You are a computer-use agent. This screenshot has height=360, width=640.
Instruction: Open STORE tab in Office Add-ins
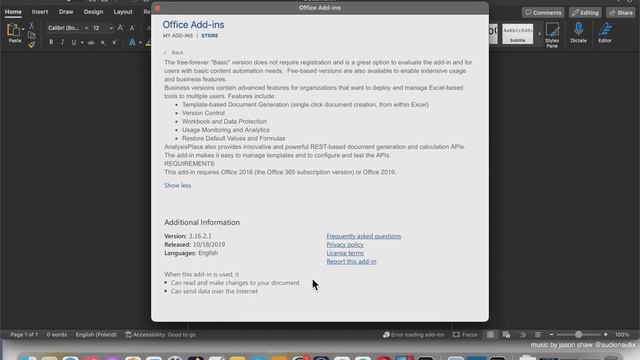[209, 36]
